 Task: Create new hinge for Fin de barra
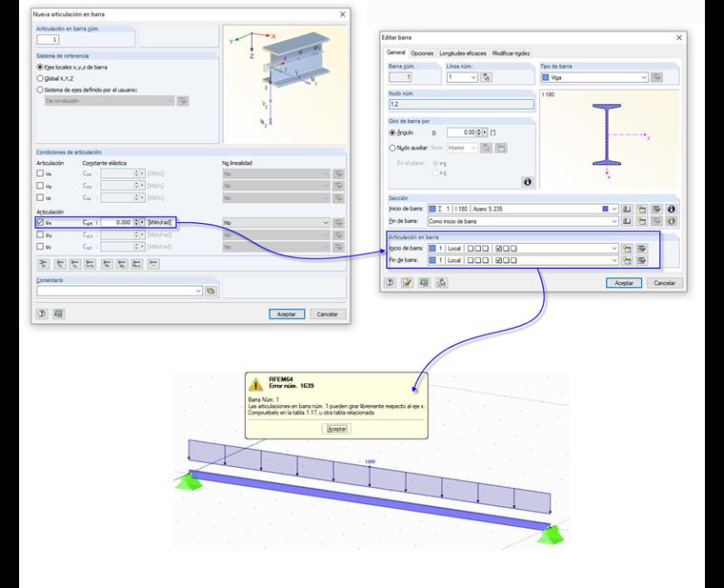click(x=627, y=260)
